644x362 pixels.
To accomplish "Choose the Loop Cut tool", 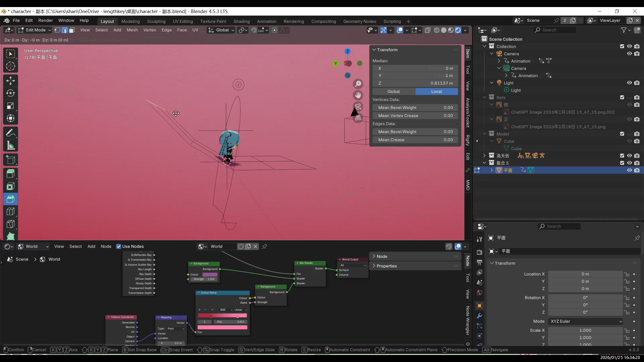I will (10, 212).
